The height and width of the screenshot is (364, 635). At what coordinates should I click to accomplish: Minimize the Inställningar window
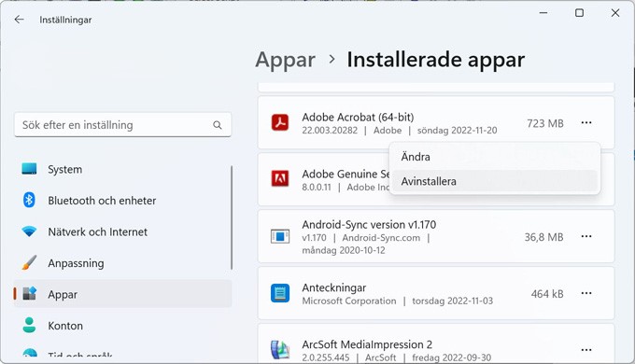[x=543, y=13]
